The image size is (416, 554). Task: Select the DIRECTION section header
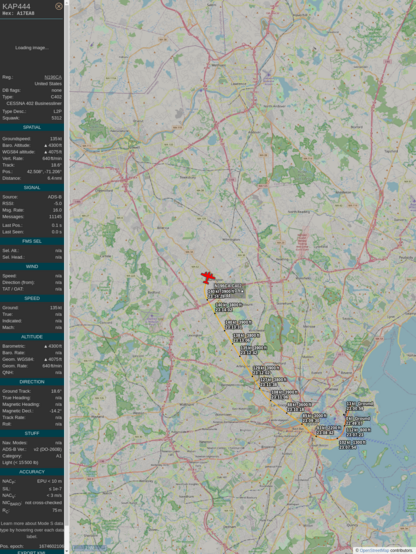pyautogui.click(x=32, y=382)
